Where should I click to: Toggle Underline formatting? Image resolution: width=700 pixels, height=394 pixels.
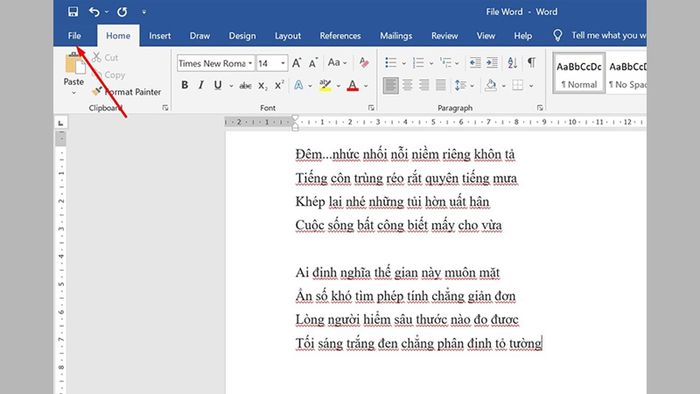tap(218, 85)
